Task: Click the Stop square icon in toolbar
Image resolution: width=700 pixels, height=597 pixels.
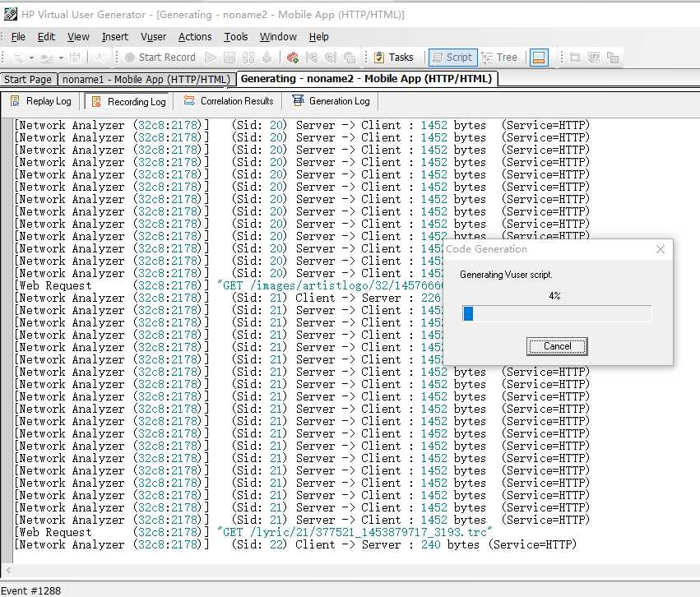Action: [x=229, y=57]
